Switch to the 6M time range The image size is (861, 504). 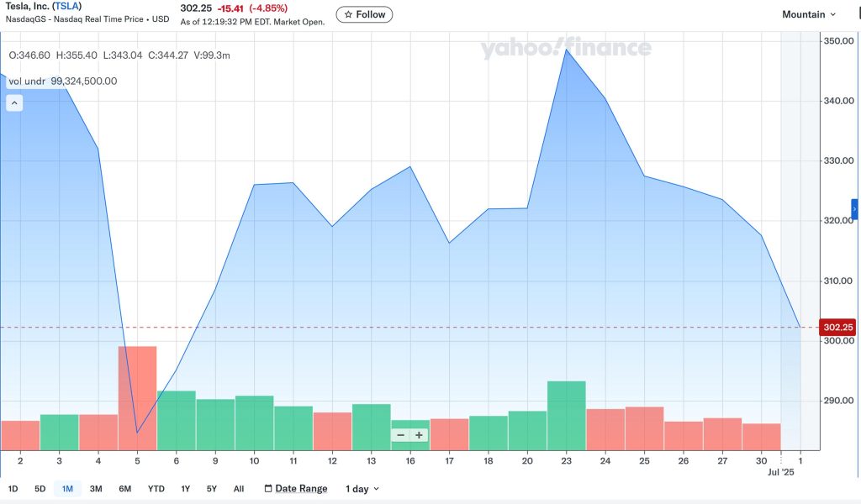(x=125, y=489)
